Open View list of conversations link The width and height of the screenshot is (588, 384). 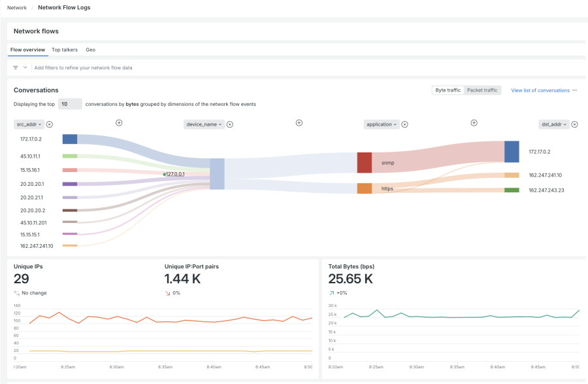[x=540, y=90]
